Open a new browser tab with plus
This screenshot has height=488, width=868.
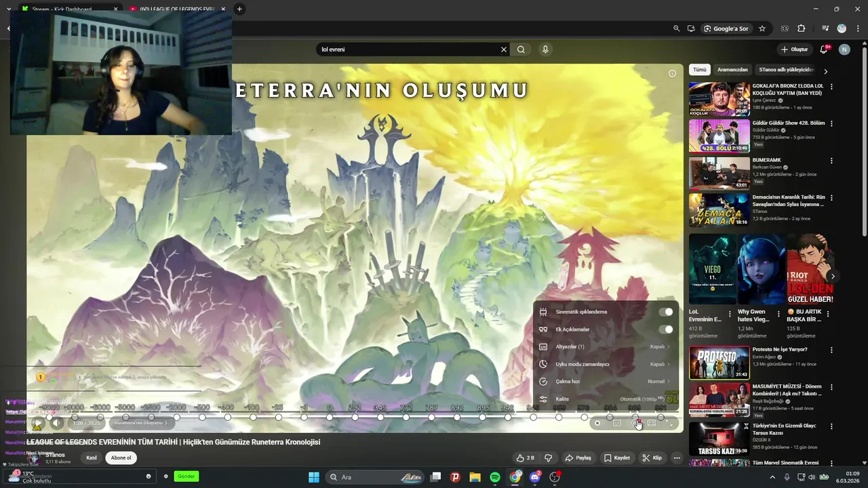[x=239, y=9]
